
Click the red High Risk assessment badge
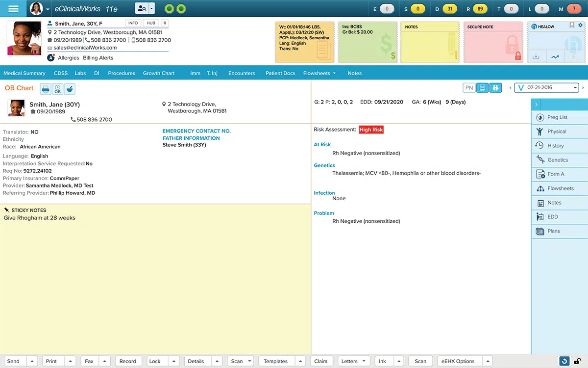(371, 130)
